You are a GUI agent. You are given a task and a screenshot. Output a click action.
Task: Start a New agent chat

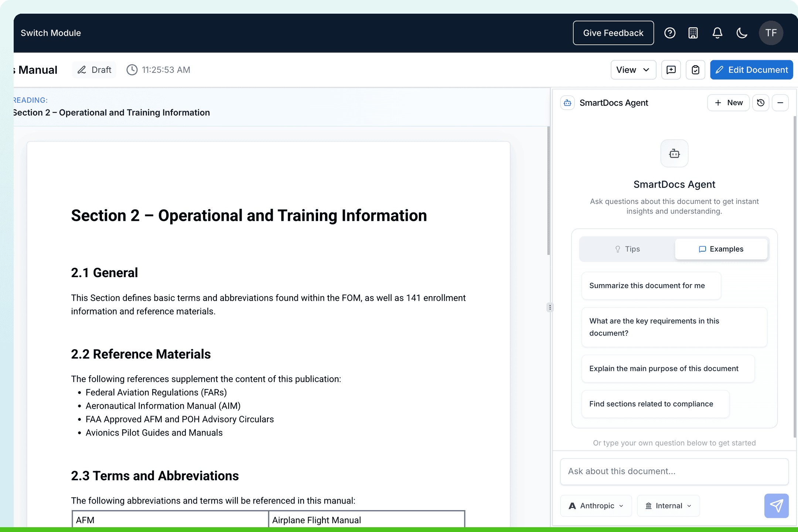pos(728,103)
